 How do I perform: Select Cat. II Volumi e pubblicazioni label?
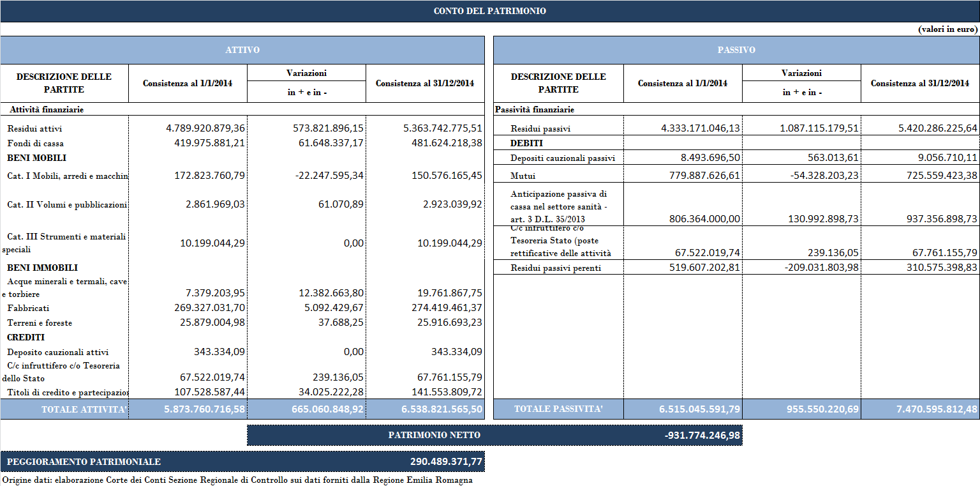click(x=67, y=205)
